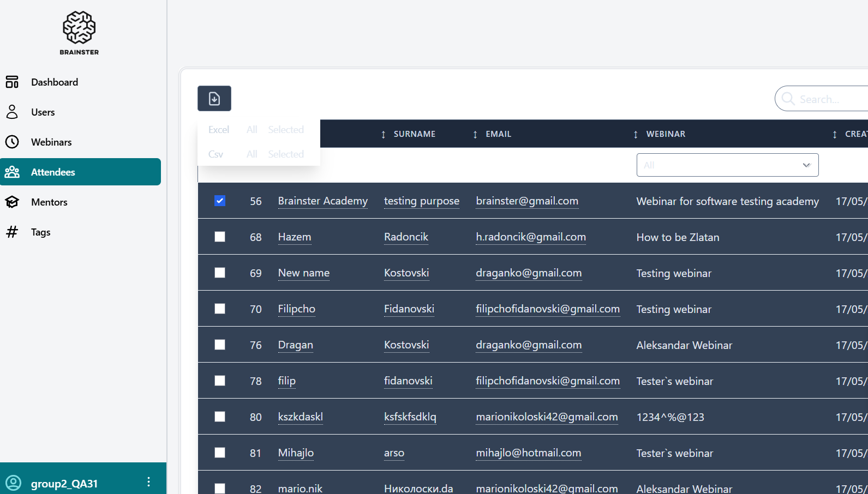868x494 pixels.
Task: Sort by the Email column header
Action: [498, 134]
